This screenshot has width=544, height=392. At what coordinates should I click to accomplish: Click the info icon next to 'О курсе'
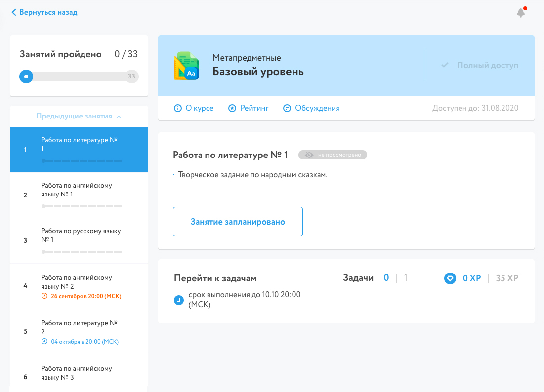click(x=178, y=108)
